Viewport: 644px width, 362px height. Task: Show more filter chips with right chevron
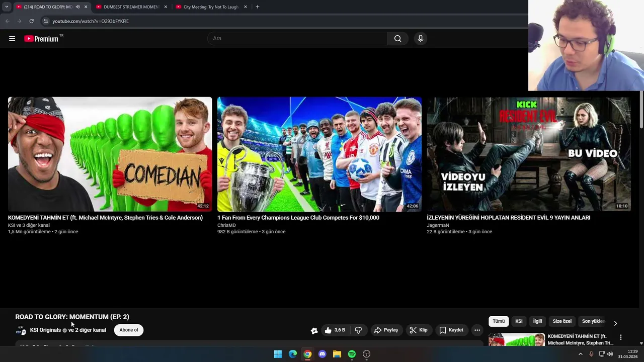pos(615,323)
